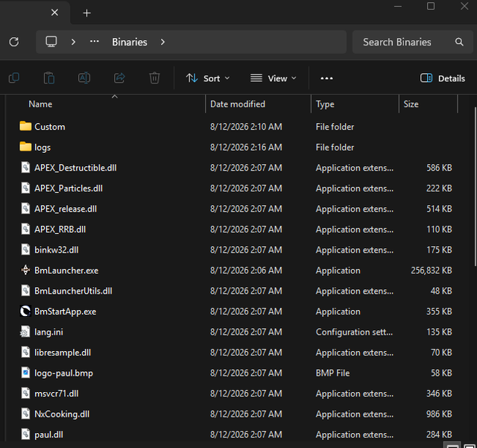Click the logo-paul.bmp file name
Viewport: 477px width, 448px height.
pos(63,373)
